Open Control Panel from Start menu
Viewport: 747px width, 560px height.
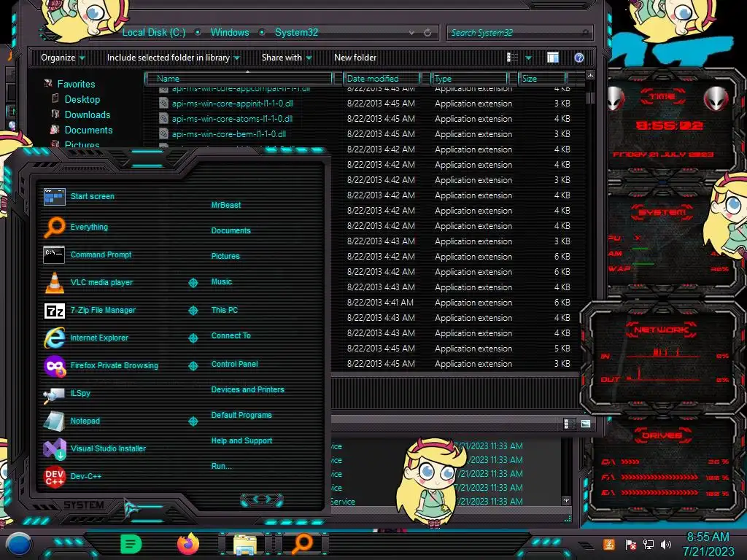tap(234, 365)
